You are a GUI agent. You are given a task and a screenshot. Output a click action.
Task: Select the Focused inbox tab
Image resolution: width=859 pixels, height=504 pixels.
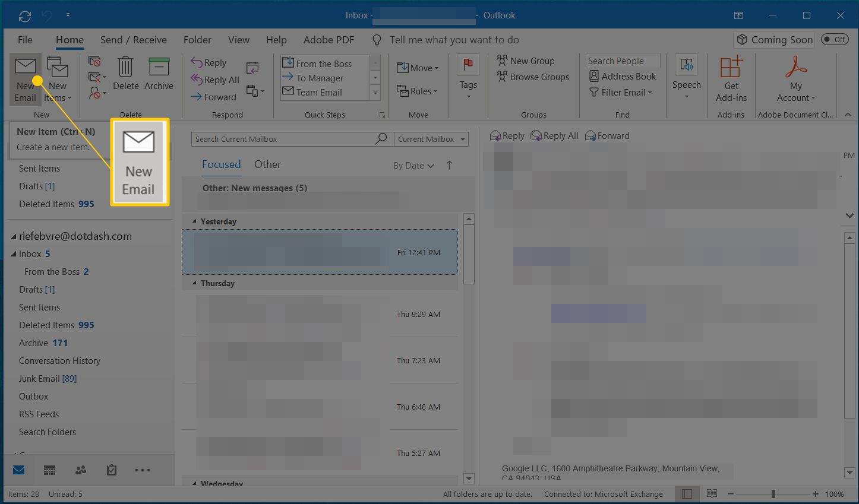221,164
